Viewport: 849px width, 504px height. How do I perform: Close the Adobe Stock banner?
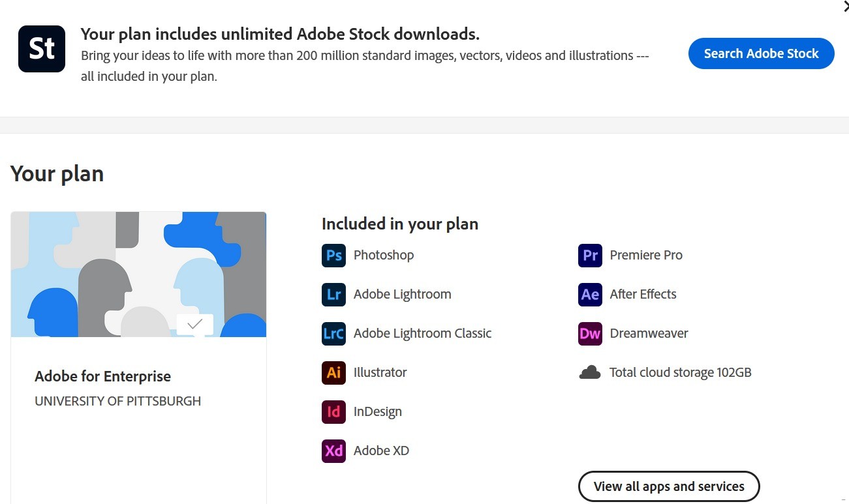[846, 5]
